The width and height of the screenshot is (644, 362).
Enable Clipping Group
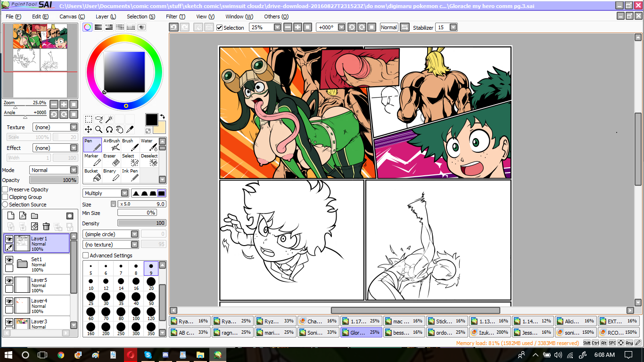coord(5,197)
